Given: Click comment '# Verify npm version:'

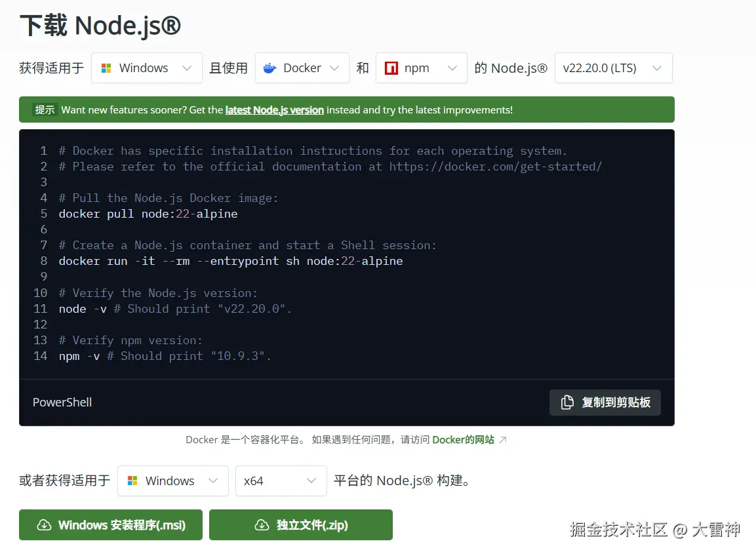Looking at the screenshot, I should point(130,340).
